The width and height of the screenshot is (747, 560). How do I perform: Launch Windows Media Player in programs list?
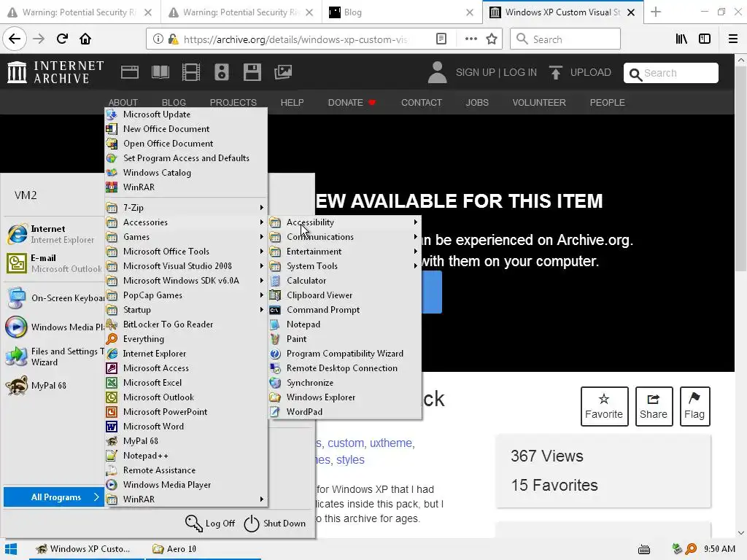tap(186, 485)
